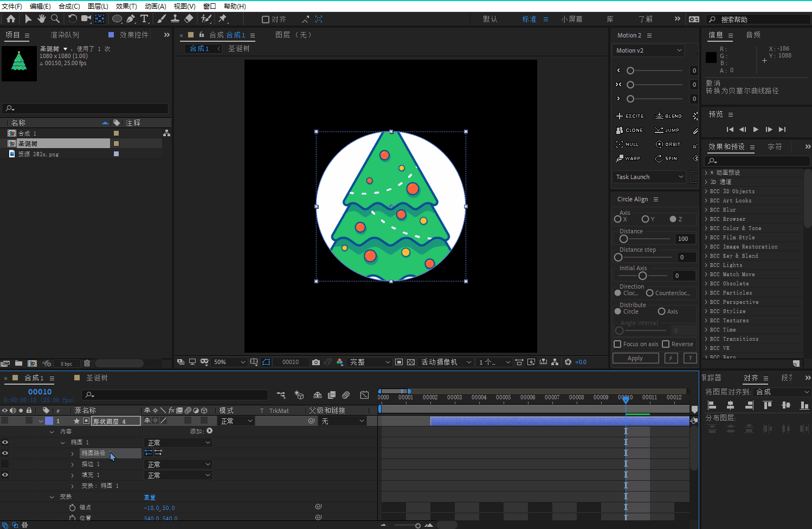This screenshot has width=812, height=529.
Task: Expand the 描边 1 property group
Action: pos(73,464)
